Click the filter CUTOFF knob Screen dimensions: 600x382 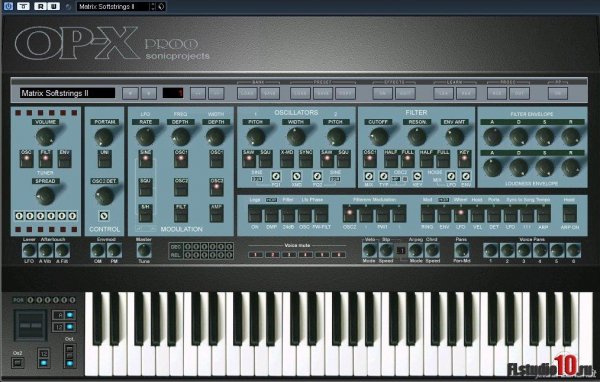pos(379,137)
